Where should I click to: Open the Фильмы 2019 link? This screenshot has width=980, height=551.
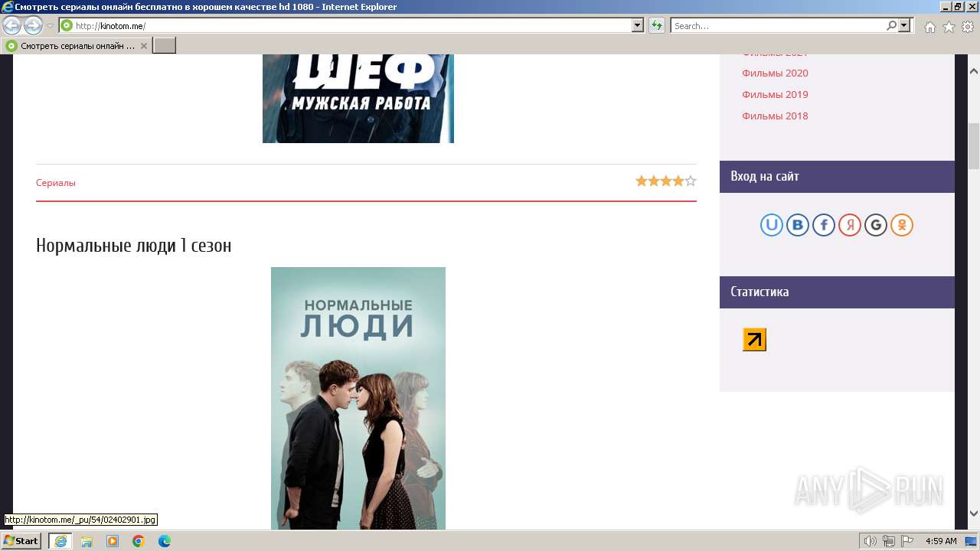tap(775, 95)
